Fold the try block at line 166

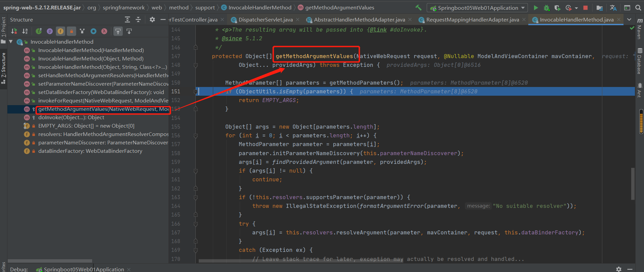[x=196, y=224]
